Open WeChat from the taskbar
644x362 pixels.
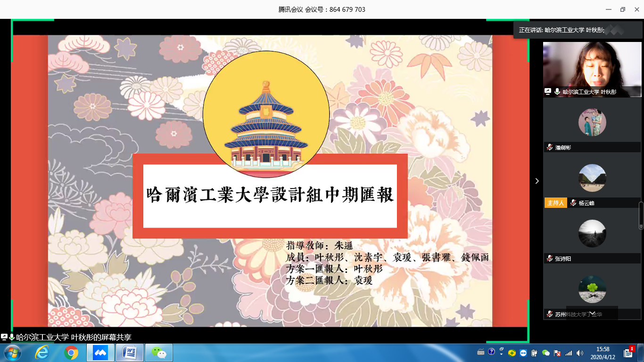click(159, 353)
